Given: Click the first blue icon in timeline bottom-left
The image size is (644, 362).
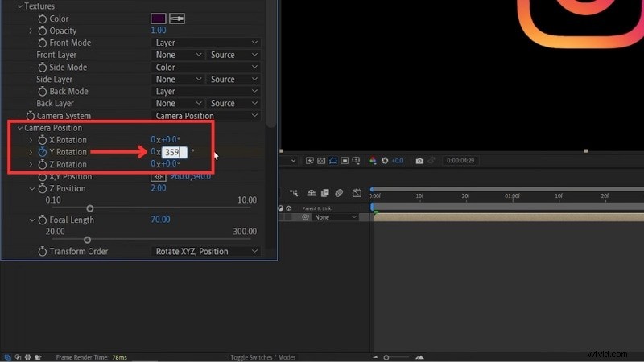Looking at the screenshot, I should point(7,357).
